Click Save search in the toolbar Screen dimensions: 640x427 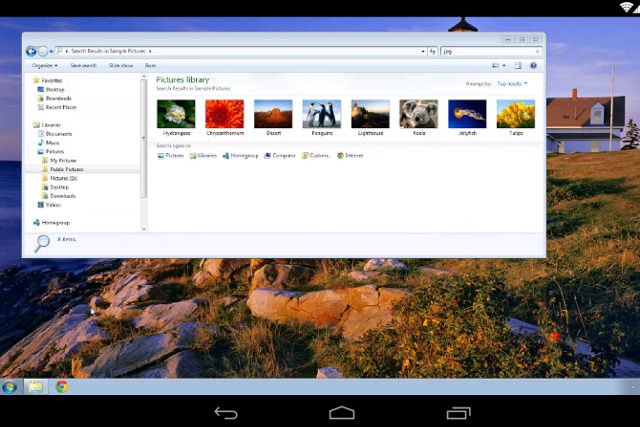point(83,65)
